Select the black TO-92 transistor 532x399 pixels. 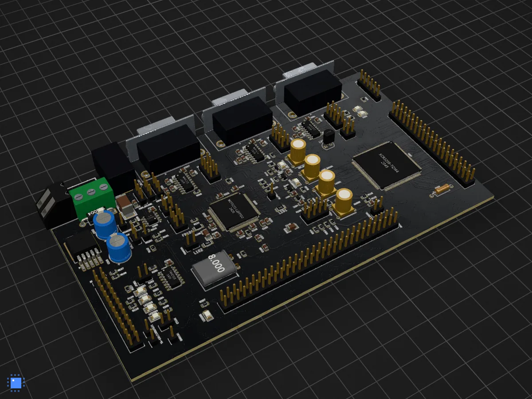(x=329, y=137)
